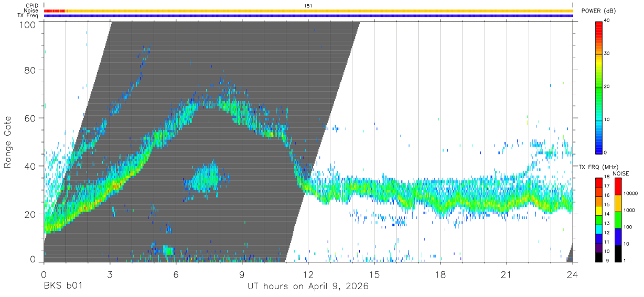The height and width of the screenshot is (297, 644).
Task: Click the 'Noise' row label at top
Action: pyautogui.click(x=31, y=10)
